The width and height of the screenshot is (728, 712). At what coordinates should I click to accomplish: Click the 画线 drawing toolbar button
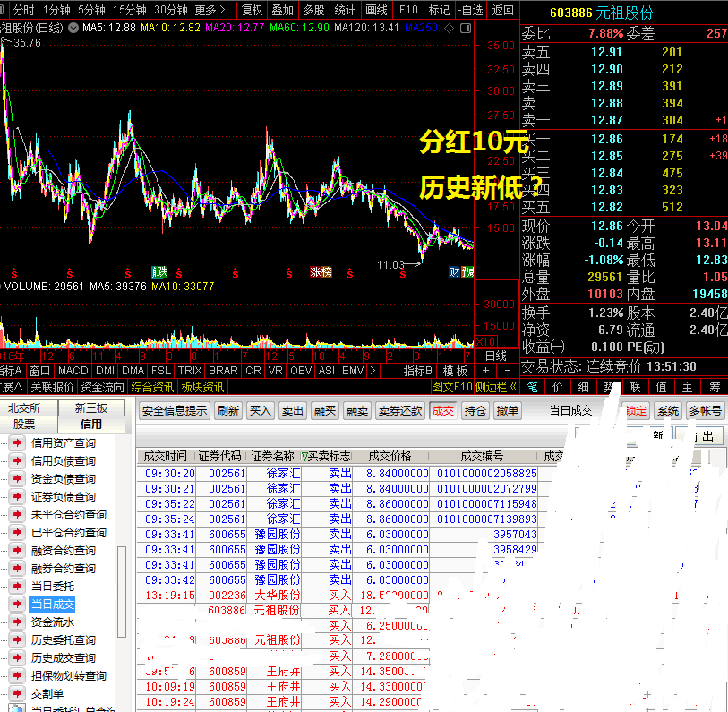[376, 10]
